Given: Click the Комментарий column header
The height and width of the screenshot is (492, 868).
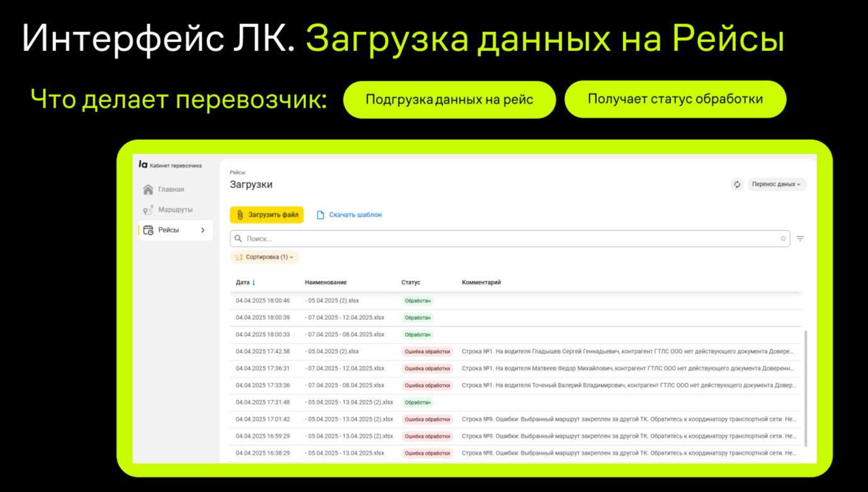Looking at the screenshot, I should click(x=482, y=282).
